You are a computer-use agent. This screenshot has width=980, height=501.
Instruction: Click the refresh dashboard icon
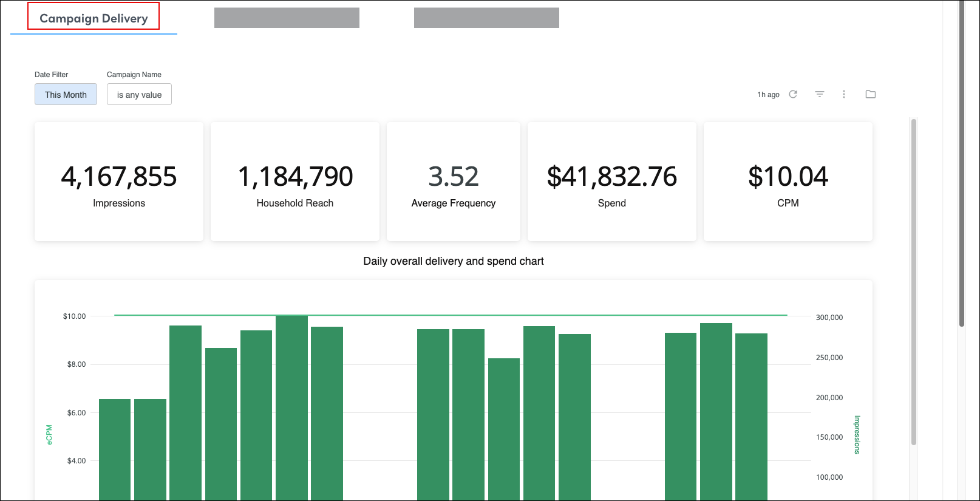pos(793,94)
